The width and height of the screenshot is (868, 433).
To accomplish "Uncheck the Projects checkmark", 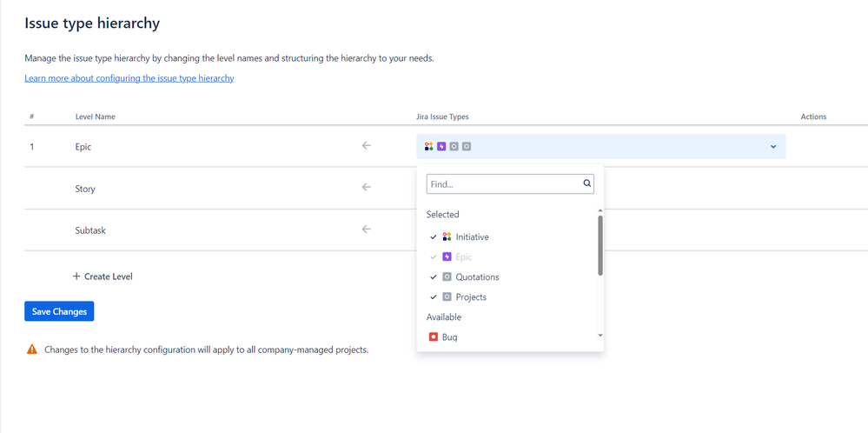I will (434, 296).
